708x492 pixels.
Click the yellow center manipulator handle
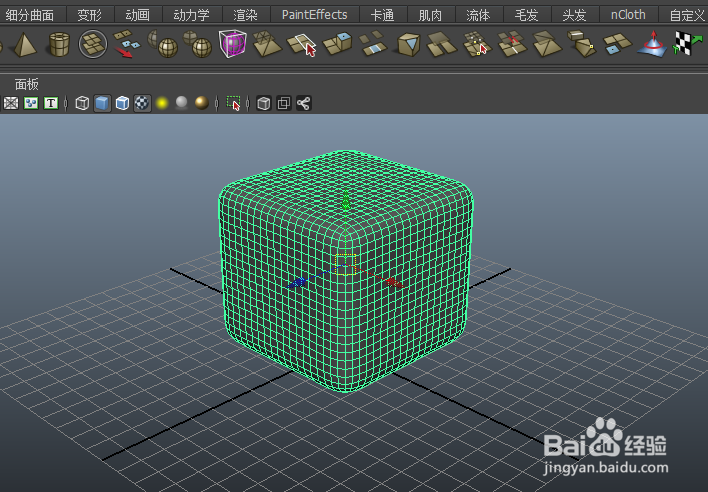[346, 265]
